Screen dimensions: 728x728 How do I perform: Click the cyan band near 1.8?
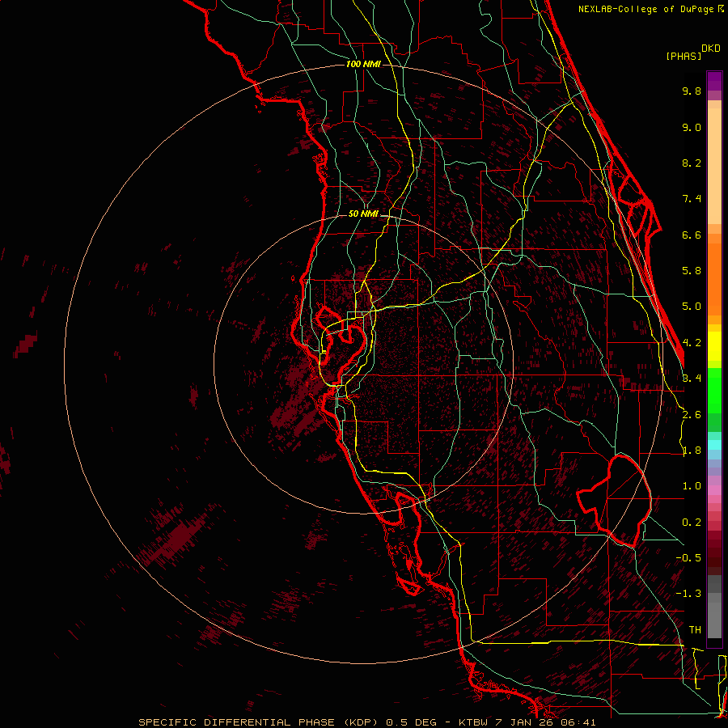click(x=714, y=444)
